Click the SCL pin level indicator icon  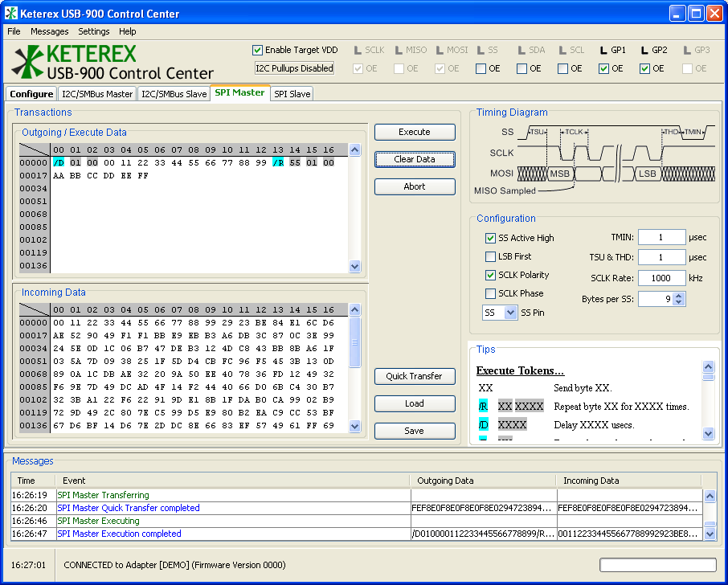click(x=562, y=51)
